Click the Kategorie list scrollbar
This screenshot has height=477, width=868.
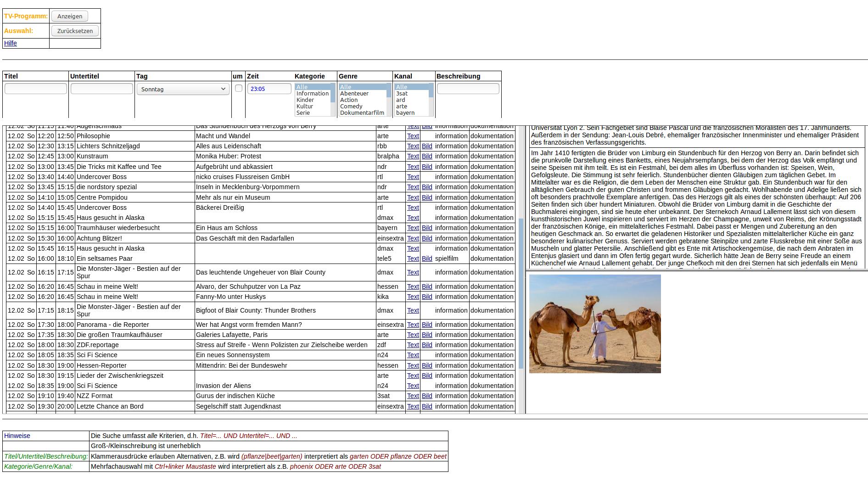[333, 100]
